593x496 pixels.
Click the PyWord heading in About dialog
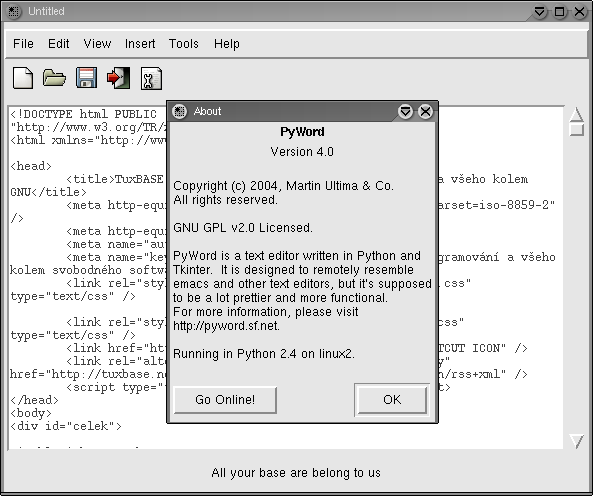pyautogui.click(x=302, y=132)
